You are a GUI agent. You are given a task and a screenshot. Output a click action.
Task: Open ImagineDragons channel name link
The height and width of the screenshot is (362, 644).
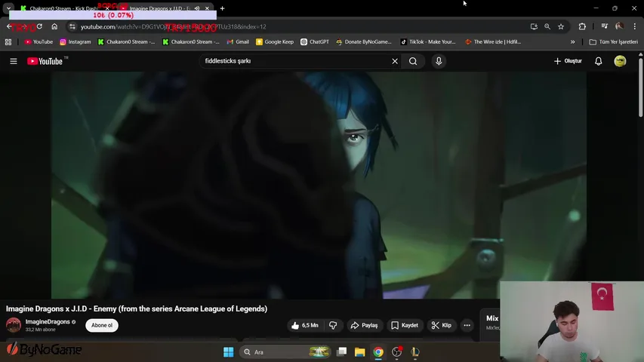48,322
